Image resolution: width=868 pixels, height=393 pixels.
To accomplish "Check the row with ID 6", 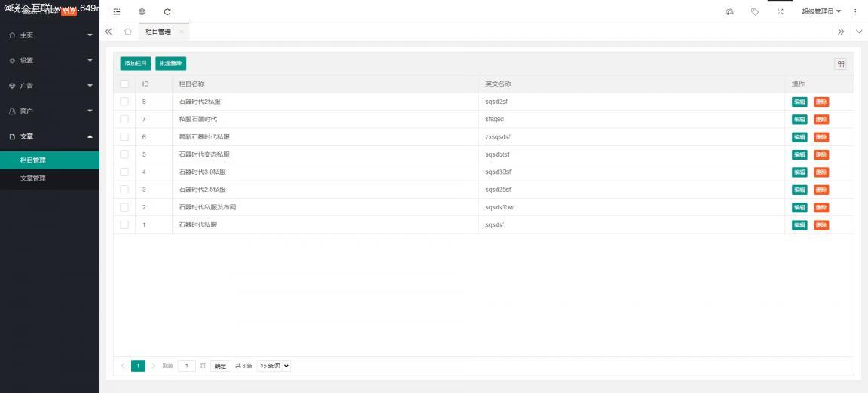I will [x=124, y=137].
